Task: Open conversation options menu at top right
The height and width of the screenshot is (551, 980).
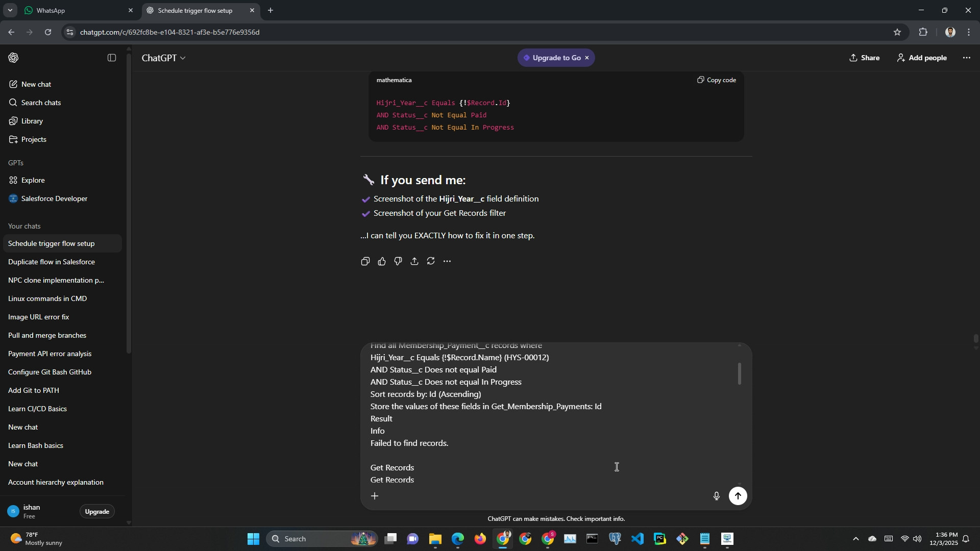Action: 966,58
